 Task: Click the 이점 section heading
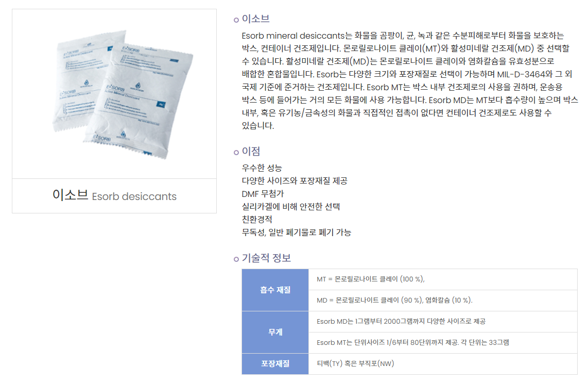[251, 151]
